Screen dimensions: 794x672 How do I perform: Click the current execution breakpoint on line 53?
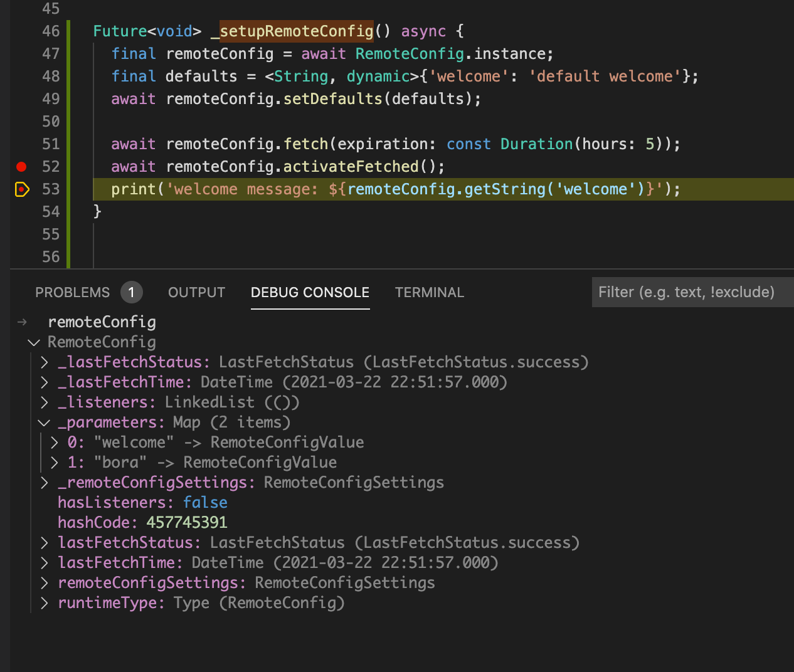coord(22,189)
